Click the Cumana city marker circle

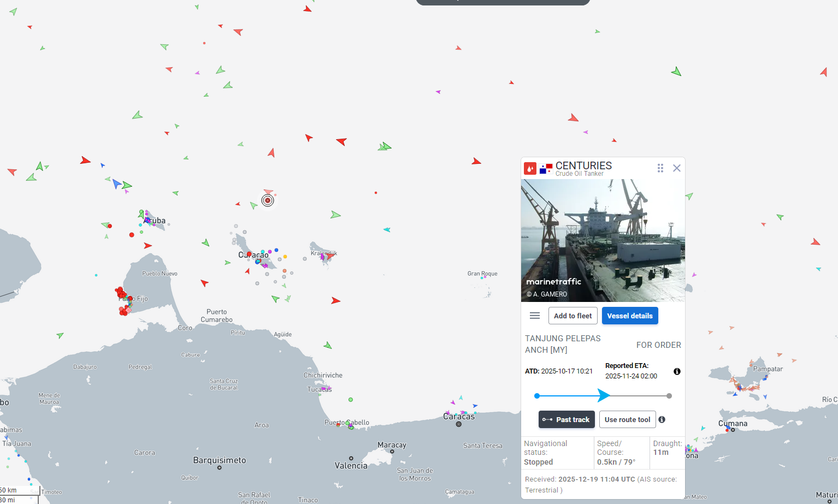[733, 430]
